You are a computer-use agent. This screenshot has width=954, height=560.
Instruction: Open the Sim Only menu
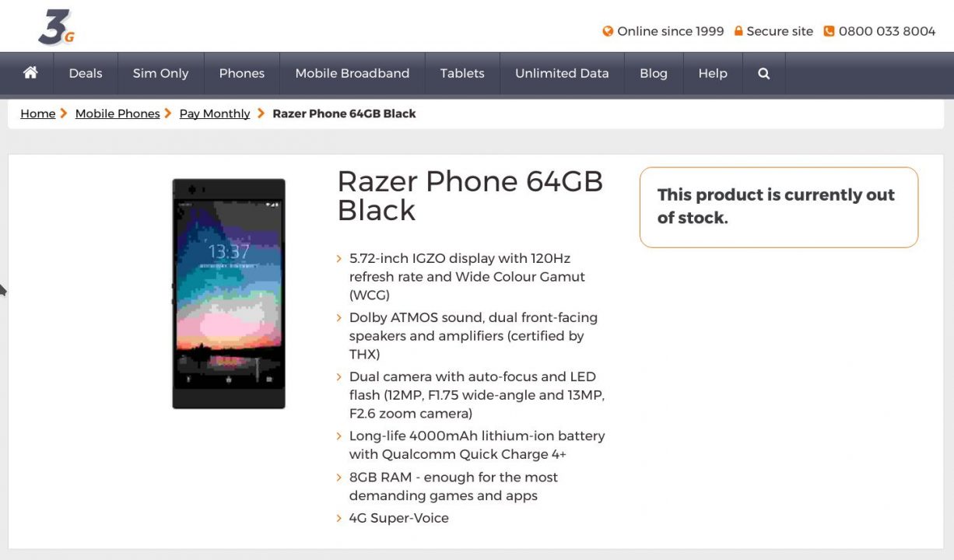pos(160,73)
